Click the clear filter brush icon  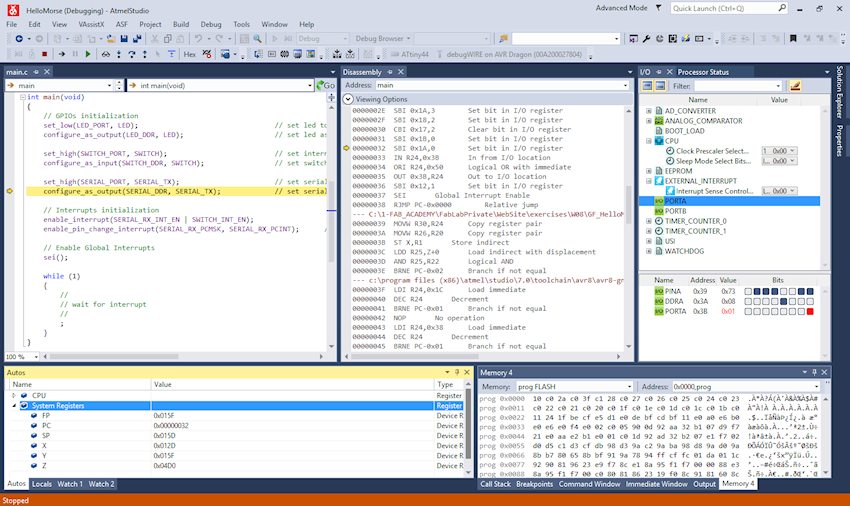pyautogui.click(x=795, y=86)
